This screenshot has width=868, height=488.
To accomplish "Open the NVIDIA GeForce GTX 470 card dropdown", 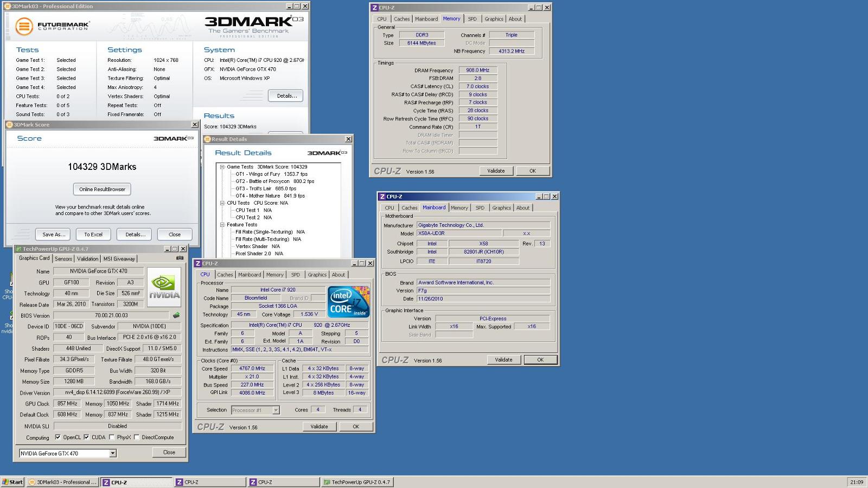I will click(113, 453).
